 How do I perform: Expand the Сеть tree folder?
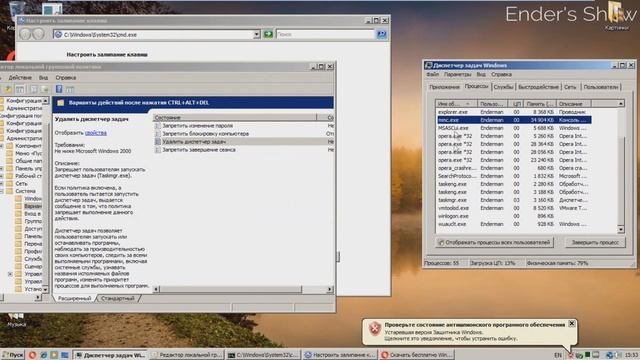click(x=2, y=184)
